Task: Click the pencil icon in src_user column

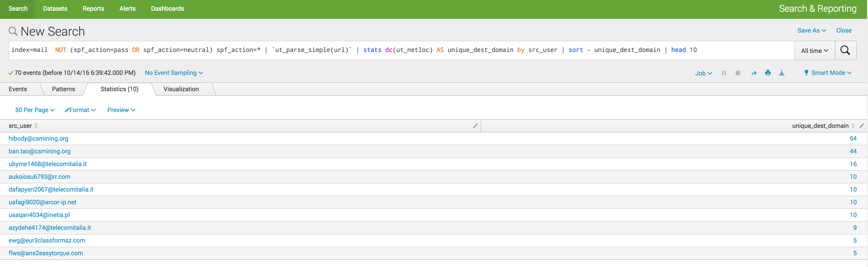Action: (475, 126)
